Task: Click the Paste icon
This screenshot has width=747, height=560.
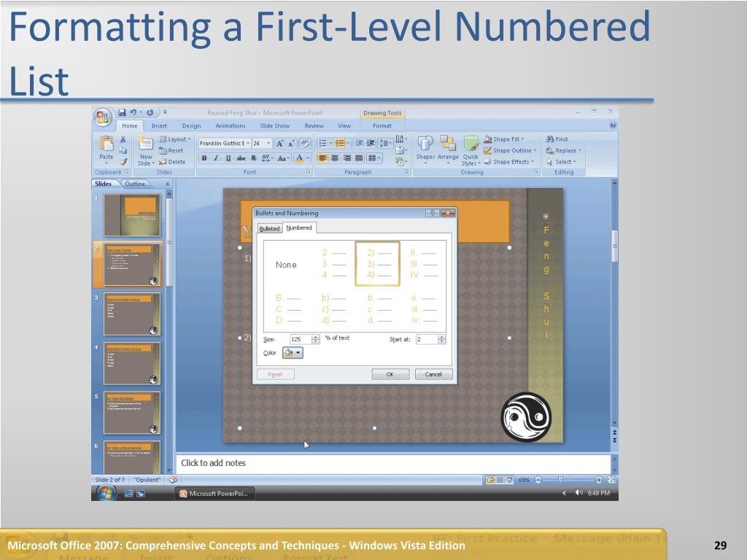Action: click(x=107, y=144)
